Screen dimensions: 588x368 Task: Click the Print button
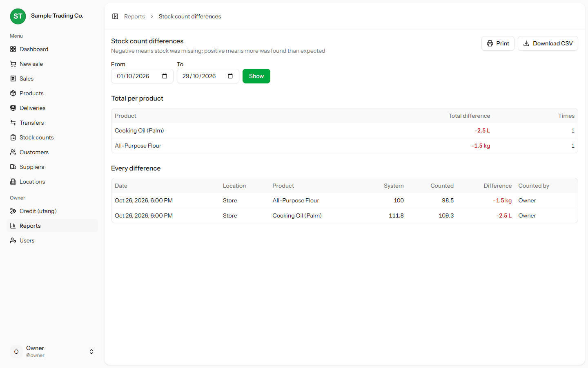pos(498,43)
